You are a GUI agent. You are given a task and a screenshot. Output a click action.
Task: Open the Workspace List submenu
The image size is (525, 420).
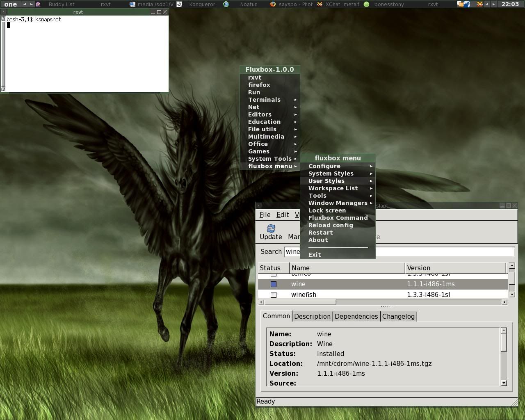tap(338, 188)
